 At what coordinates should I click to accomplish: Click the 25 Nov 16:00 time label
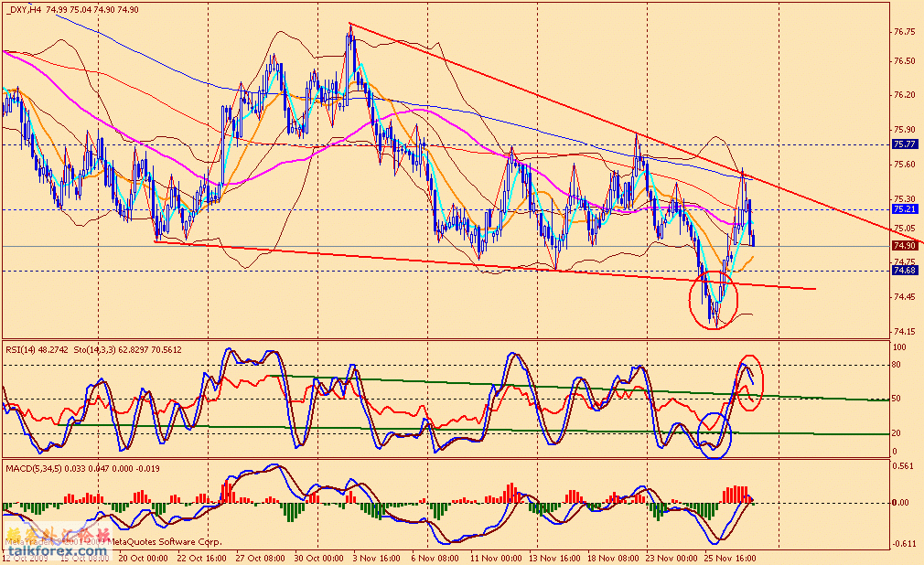click(731, 558)
